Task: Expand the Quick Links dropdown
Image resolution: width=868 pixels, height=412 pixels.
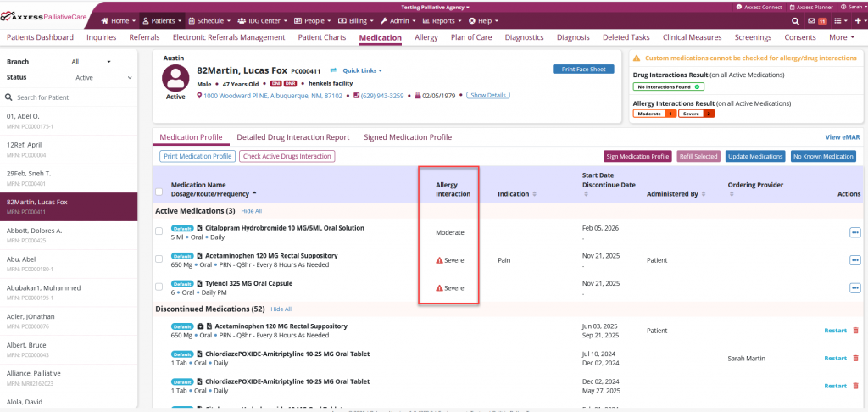Action: (x=362, y=70)
